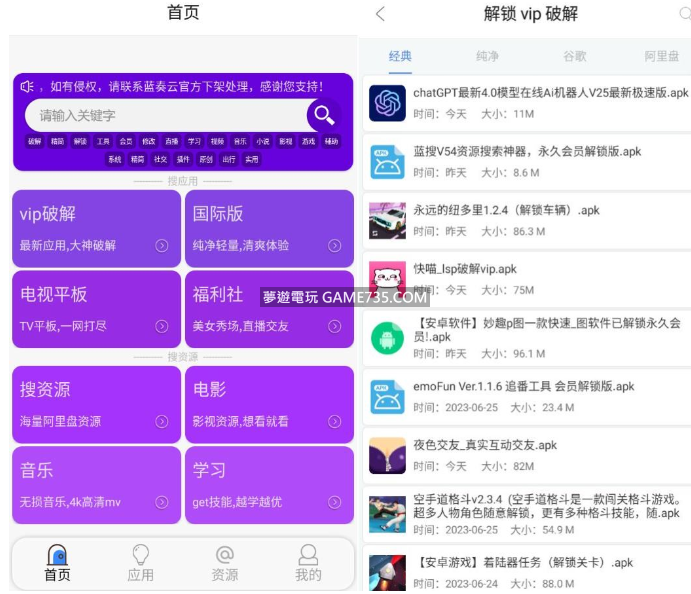Open 夜色交友_真实互动交友.apk entry
Screen dimensions: 691x594
point(527,456)
